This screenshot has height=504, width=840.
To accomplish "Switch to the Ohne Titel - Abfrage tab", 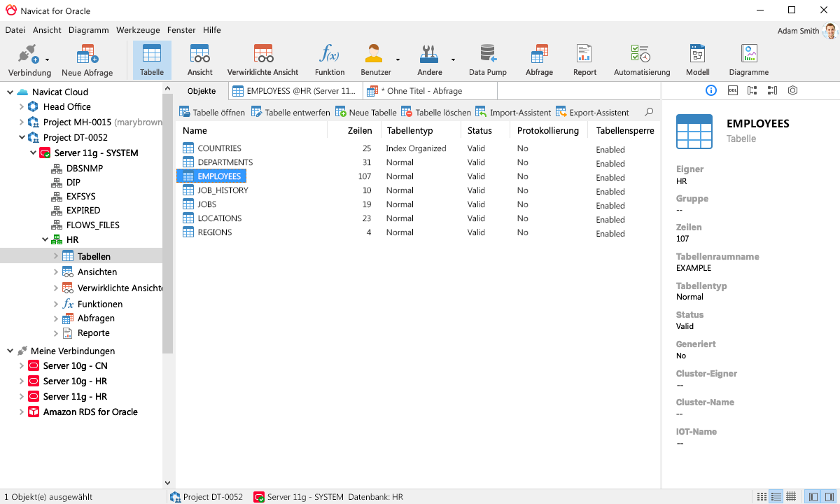I will coord(430,90).
